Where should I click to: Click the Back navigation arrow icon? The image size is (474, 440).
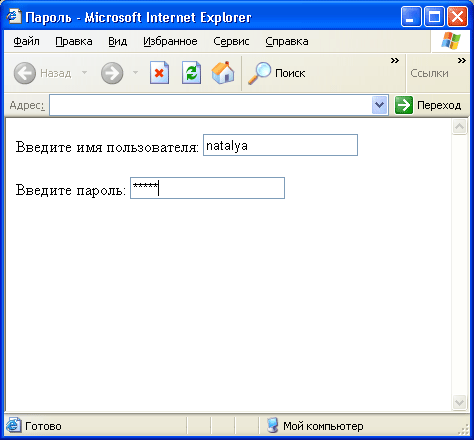click(25, 73)
